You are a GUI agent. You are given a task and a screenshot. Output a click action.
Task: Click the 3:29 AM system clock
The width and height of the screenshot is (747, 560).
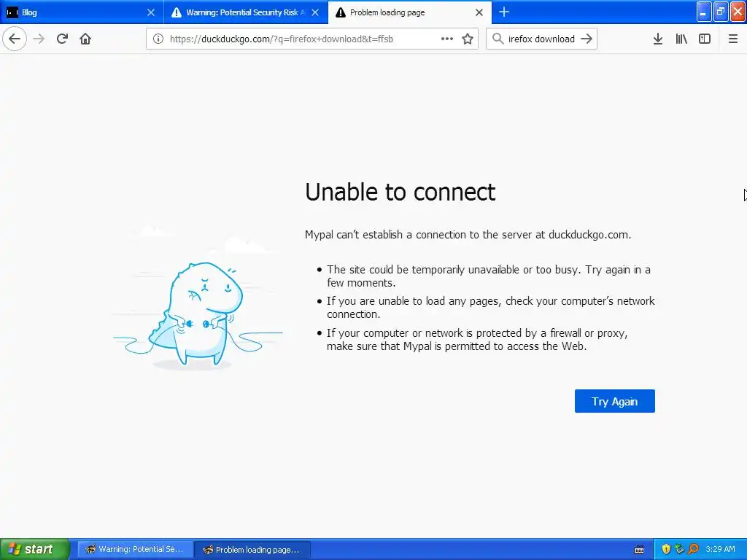coord(720,550)
